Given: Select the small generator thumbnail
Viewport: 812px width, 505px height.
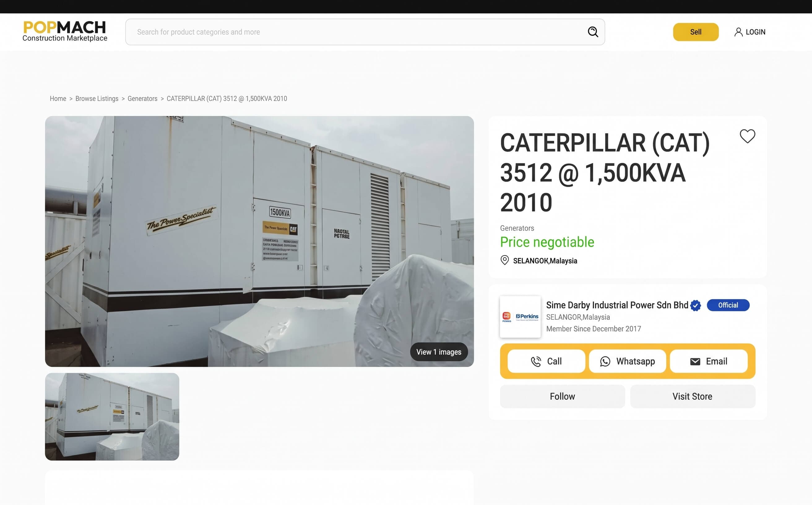Looking at the screenshot, I should coord(112,417).
